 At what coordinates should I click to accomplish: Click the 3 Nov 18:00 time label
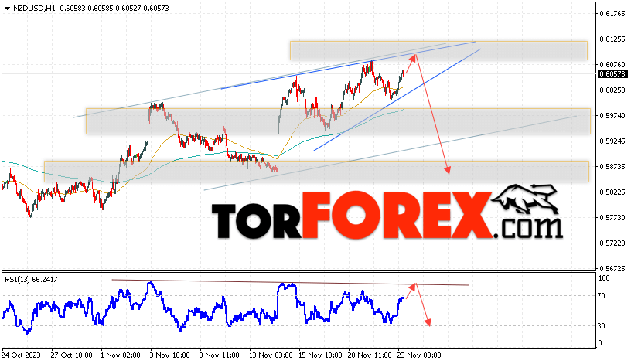pos(170,355)
